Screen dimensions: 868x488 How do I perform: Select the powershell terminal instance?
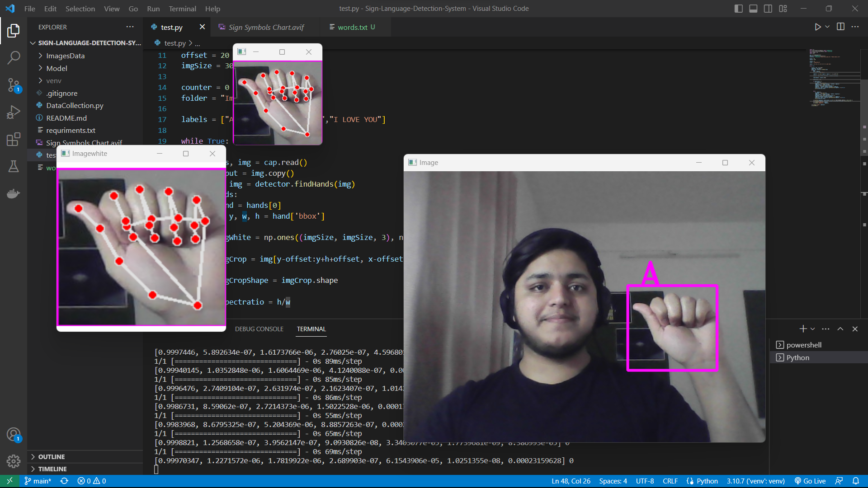pyautogui.click(x=803, y=345)
